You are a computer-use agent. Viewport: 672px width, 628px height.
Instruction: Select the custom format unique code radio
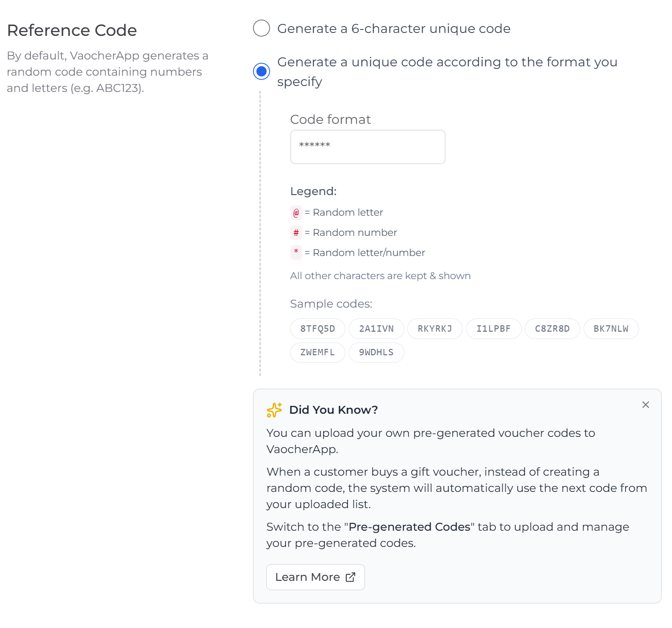click(261, 71)
